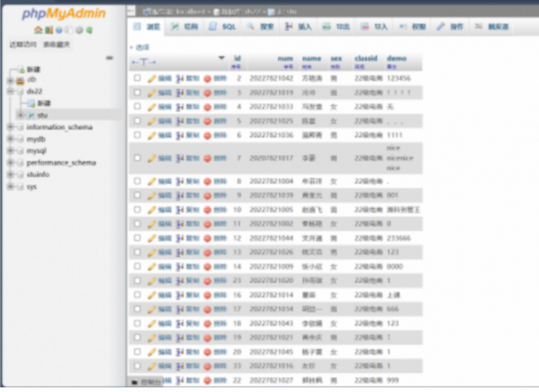
Task: Switch to the 导入 (Import) tab
Action: (x=374, y=27)
